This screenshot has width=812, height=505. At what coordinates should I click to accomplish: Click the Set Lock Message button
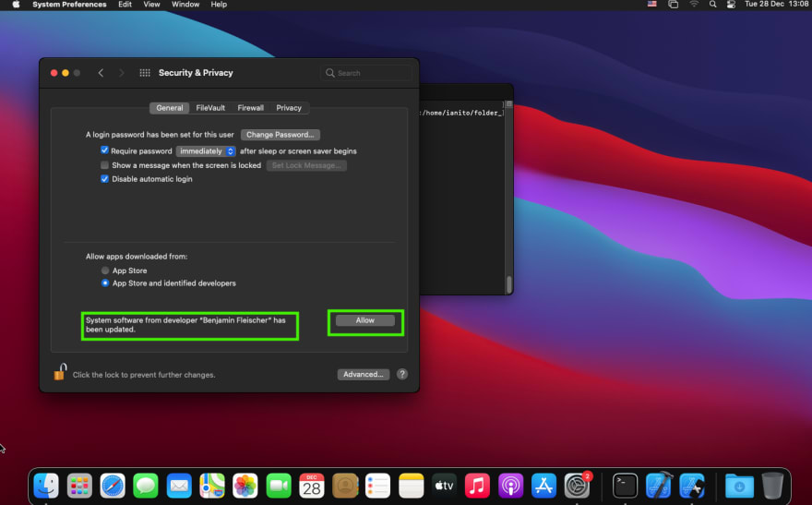pyautogui.click(x=306, y=166)
